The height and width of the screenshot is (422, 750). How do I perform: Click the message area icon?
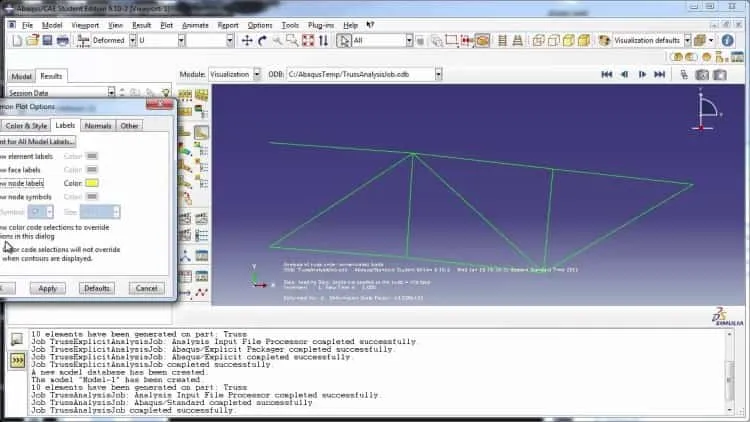pyautogui.click(x=17, y=340)
